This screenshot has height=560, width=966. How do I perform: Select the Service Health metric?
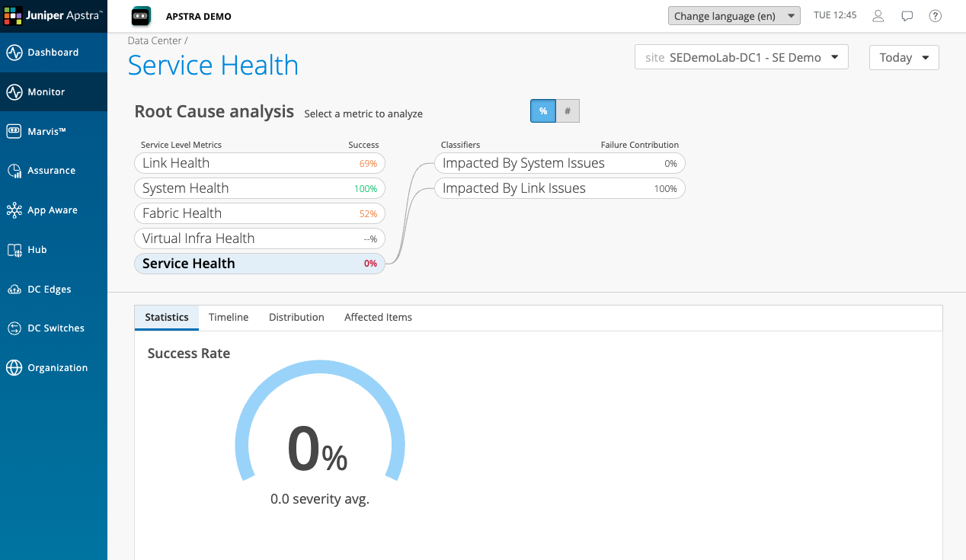pos(260,264)
